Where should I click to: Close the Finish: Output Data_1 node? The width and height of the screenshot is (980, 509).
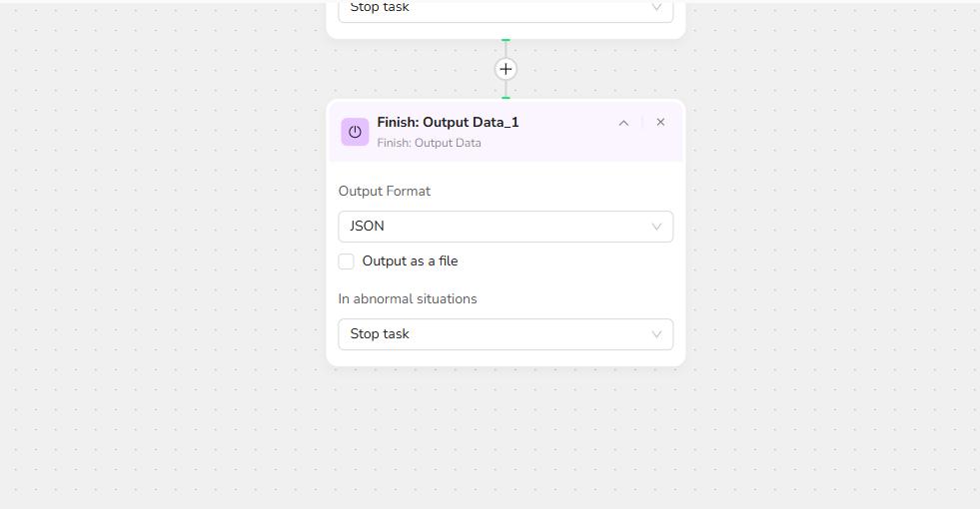pyautogui.click(x=660, y=123)
